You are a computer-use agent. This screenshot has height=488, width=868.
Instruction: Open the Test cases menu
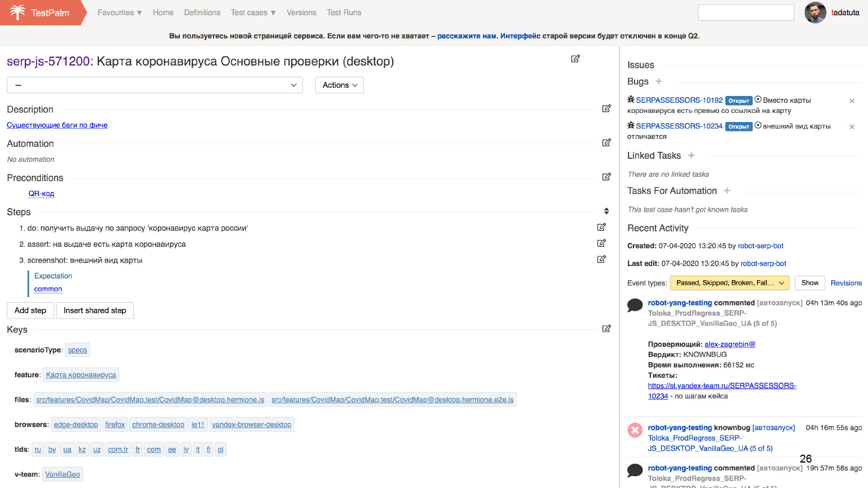tap(253, 12)
